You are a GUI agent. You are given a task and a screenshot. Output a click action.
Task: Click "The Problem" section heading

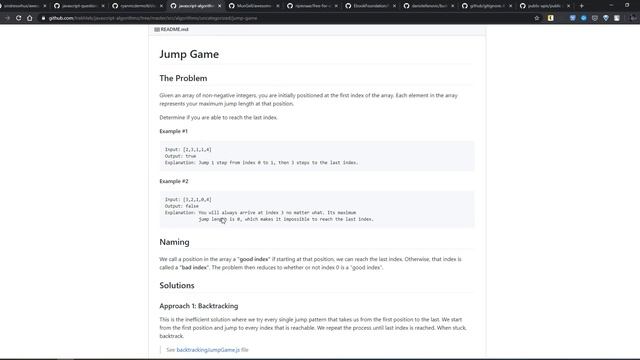pyautogui.click(x=183, y=78)
